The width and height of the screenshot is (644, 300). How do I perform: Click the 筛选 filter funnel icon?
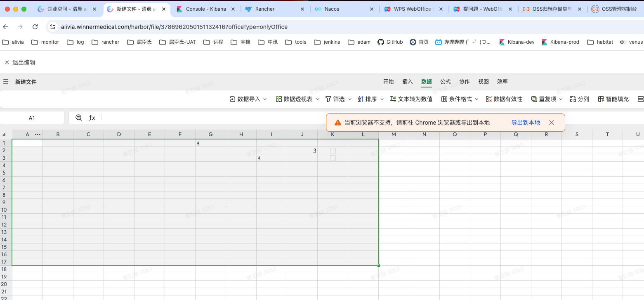328,99
